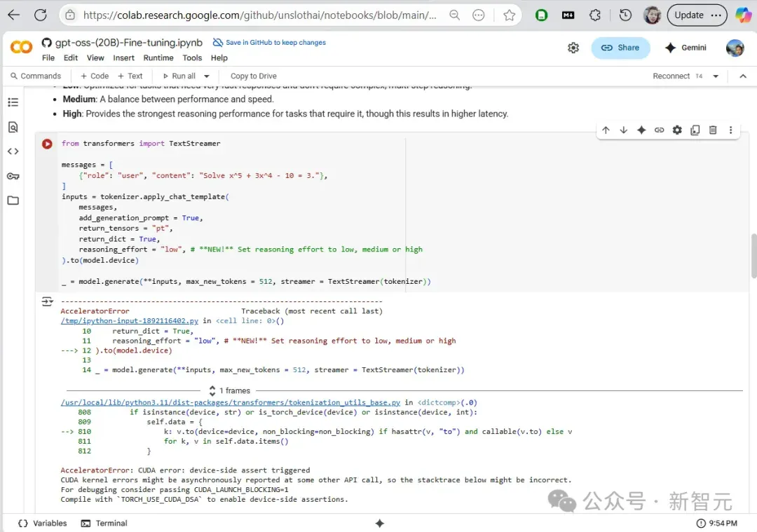The image size is (757, 532).
Task: Open the address bar more options circle
Action: click(x=479, y=15)
